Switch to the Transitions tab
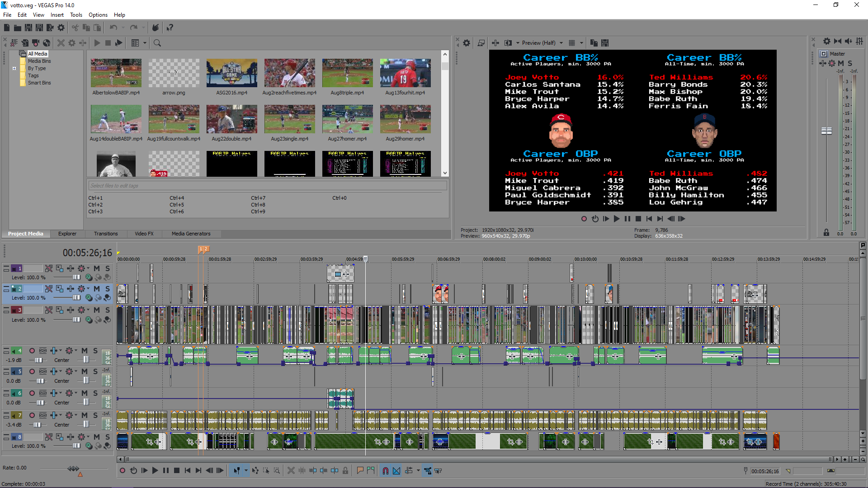Viewport: 868px width, 488px height. (106, 234)
